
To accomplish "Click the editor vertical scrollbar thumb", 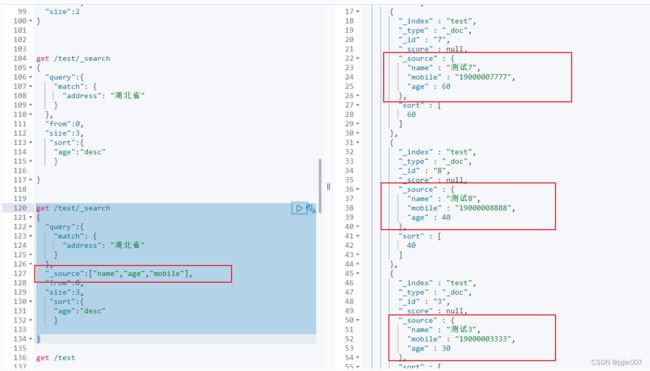I will pos(320,185).
